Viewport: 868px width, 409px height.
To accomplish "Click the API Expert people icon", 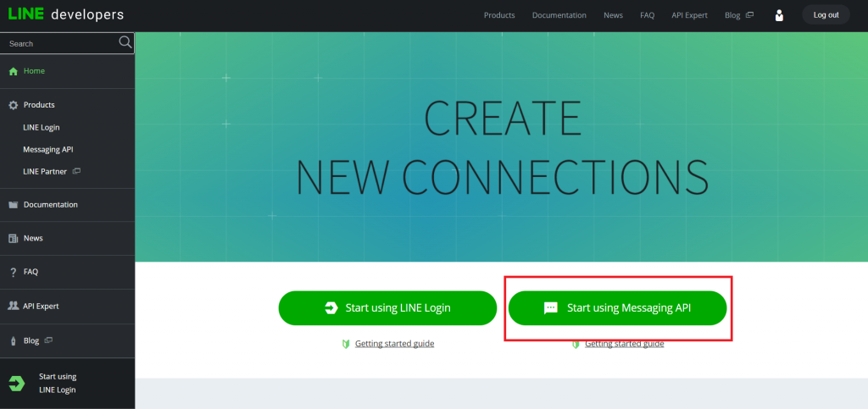I will pos(14,306).
